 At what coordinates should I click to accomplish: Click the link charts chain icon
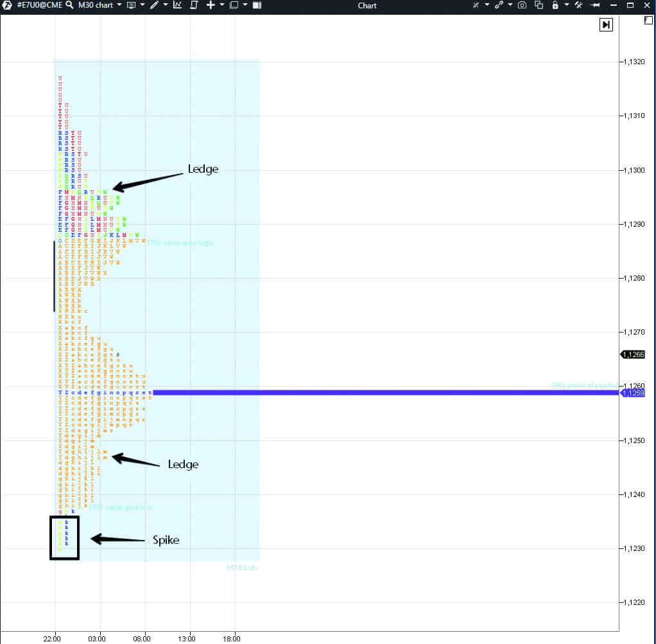pos(499,5)
